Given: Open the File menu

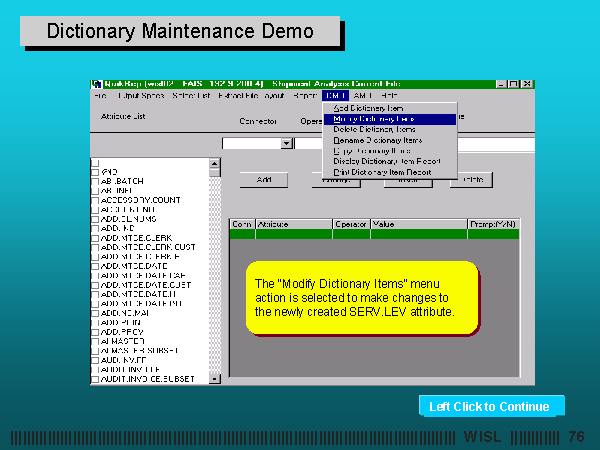Looking at the screenshot, I should (x=101, y=96).
